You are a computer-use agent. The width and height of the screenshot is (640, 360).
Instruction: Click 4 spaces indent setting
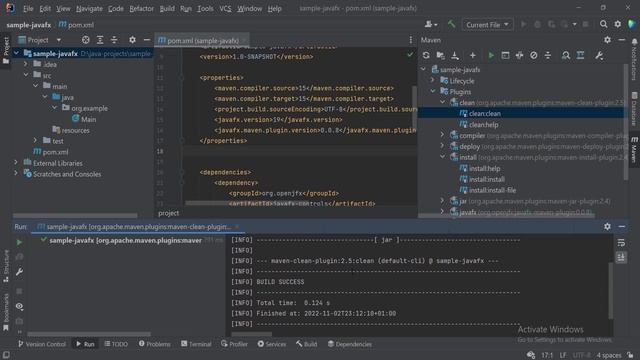[x=609, y=355]
